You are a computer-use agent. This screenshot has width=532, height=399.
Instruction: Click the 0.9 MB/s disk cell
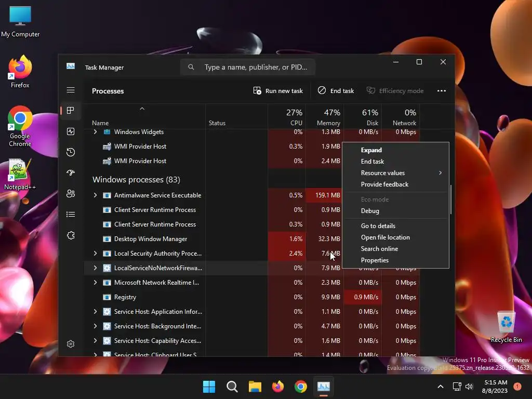(x=363, y=297)
